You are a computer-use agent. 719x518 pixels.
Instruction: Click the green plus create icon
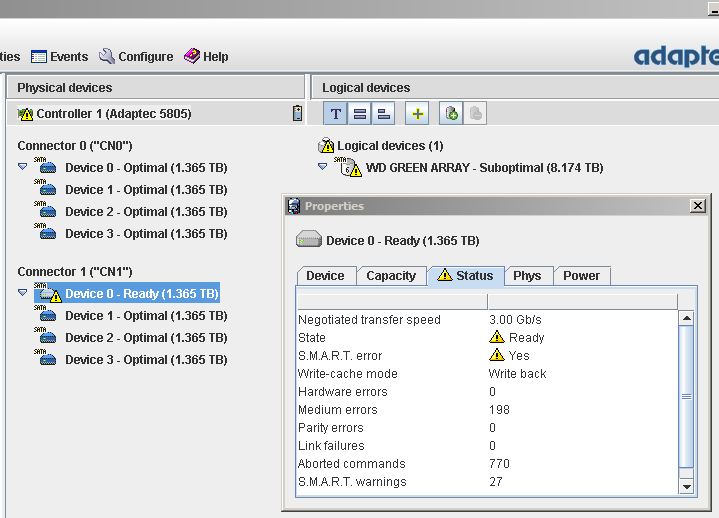tap(418, 114)
